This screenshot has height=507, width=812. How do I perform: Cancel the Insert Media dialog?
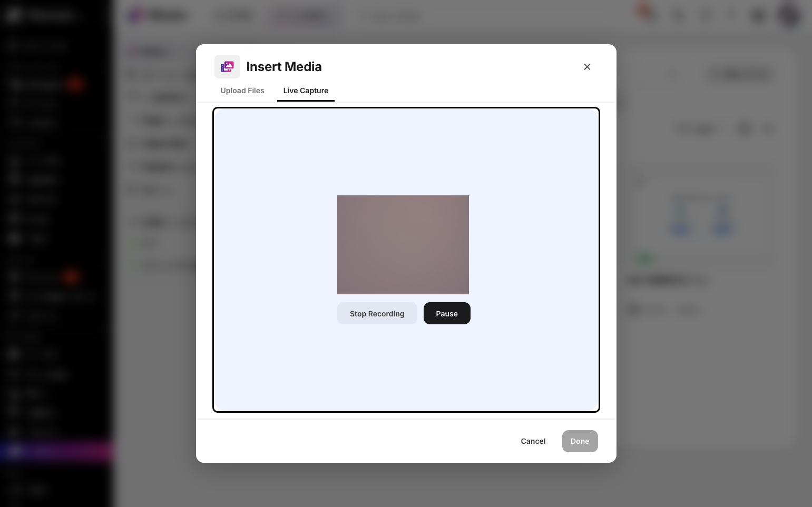(x=533, y=441)
